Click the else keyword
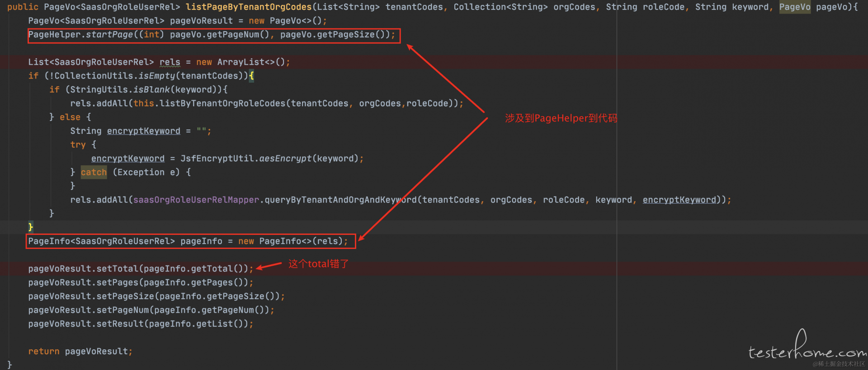 70,117
